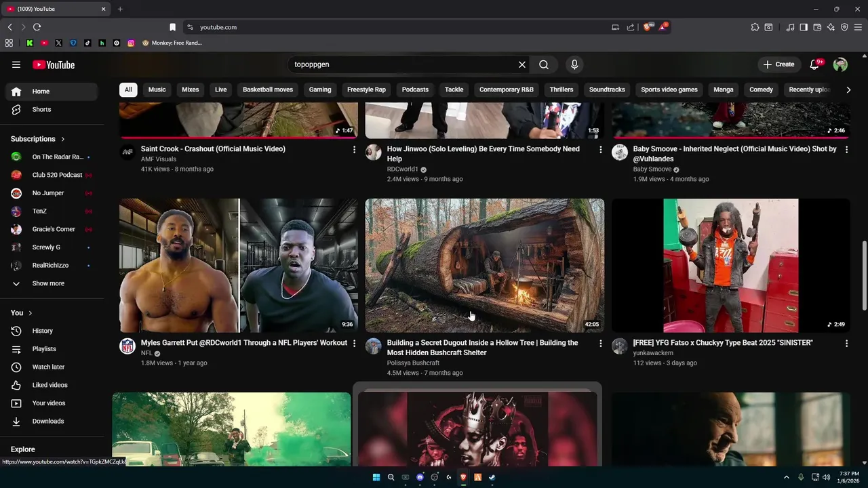Clear the search box with the X
The width and height of the screenshot is (868, 488).
coord(522,64)
